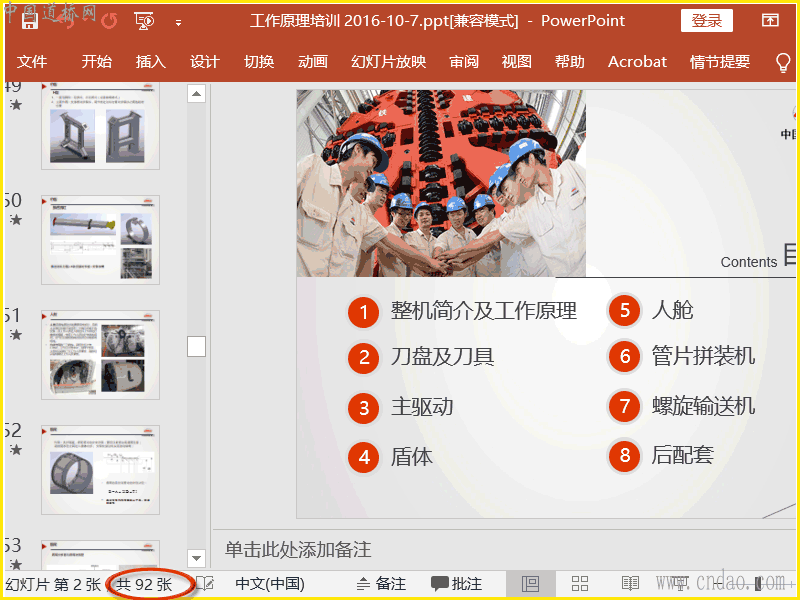Image resolution: width=800 pixels, height=600 pixels.
Task: Toggle the 备注 notes pane button
Action: [381, 584]
